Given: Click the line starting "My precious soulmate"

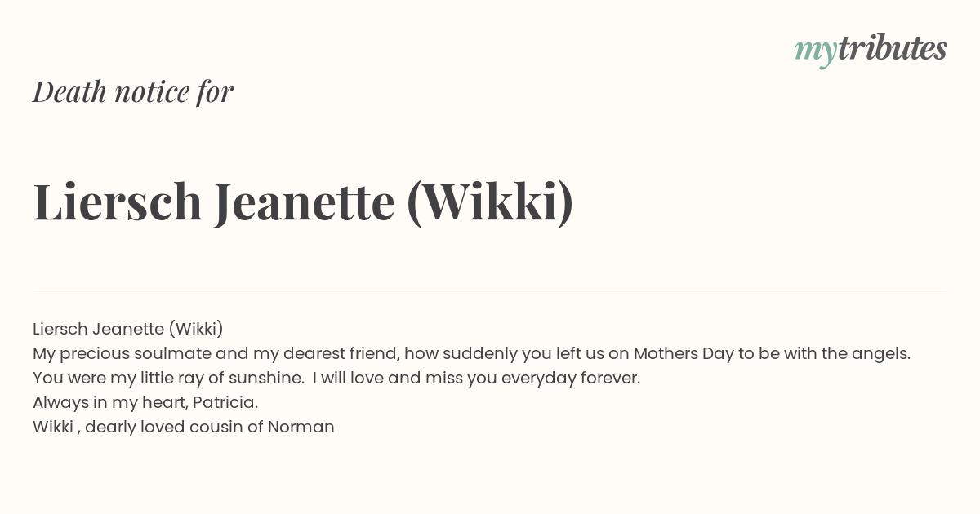Looking at the screenshot, I should click(472, 353).
